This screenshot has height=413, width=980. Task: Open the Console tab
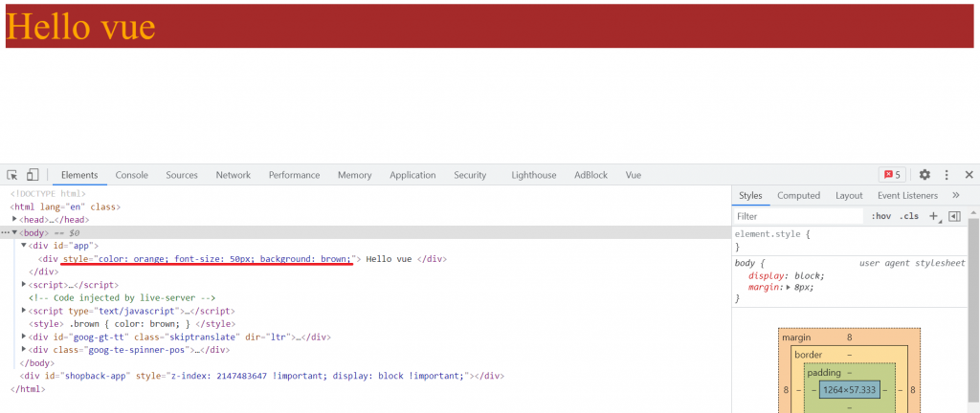131,175
